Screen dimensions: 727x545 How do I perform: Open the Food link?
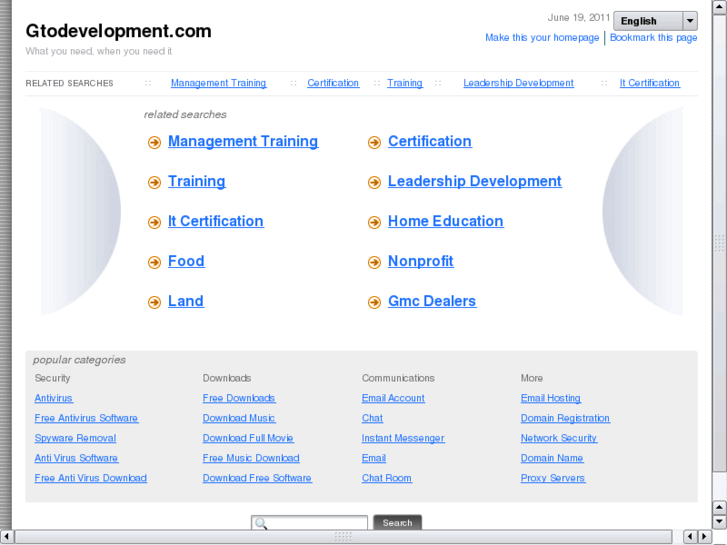pos(186,261)
